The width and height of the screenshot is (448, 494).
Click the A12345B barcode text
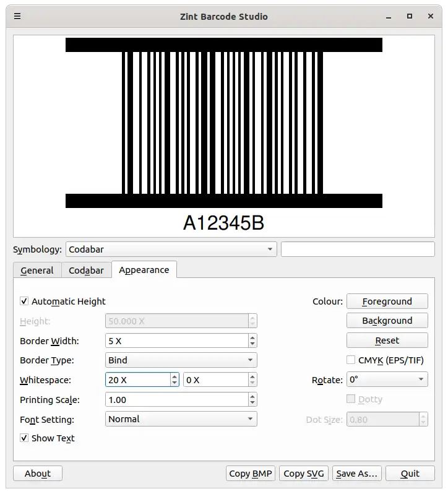(x=223, y=223)
